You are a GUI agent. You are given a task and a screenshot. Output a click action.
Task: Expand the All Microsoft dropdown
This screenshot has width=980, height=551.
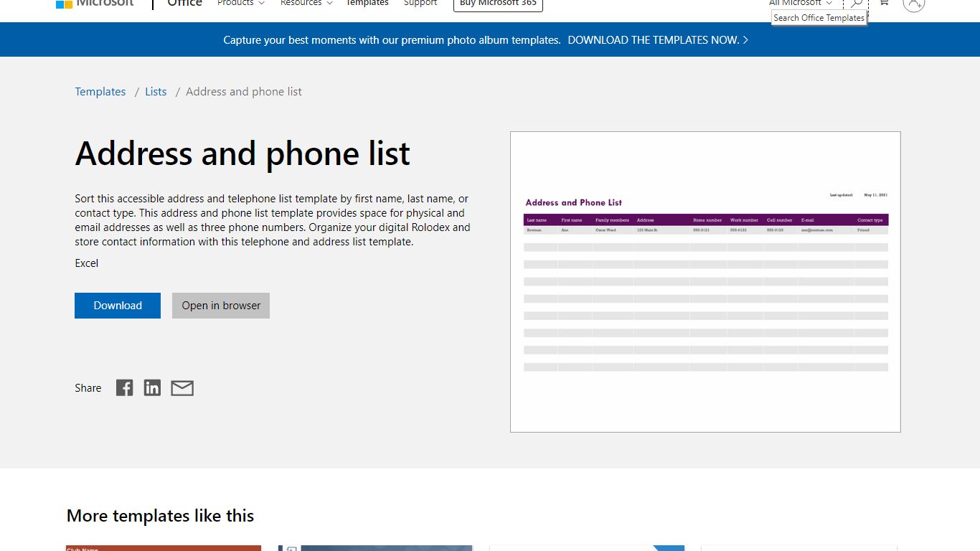pos(801,3)
